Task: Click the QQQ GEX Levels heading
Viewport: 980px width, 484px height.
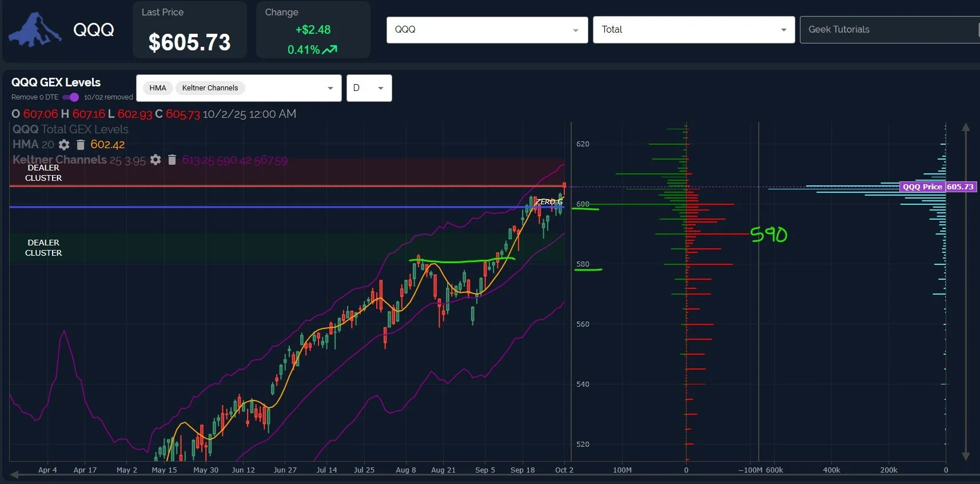Action: pos(56,82)
